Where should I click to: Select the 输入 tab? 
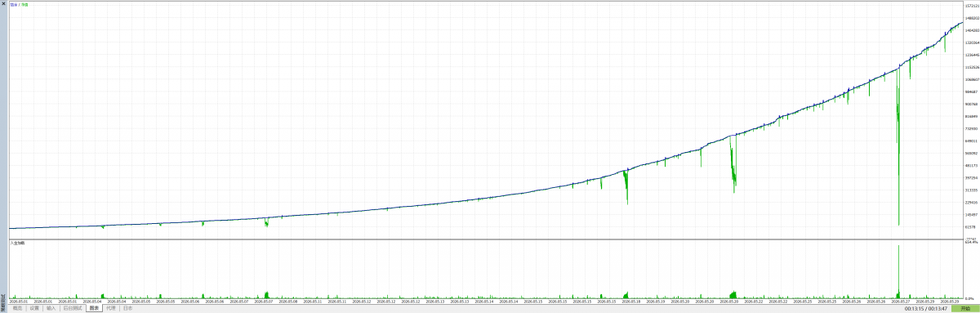tap(51, 308)
